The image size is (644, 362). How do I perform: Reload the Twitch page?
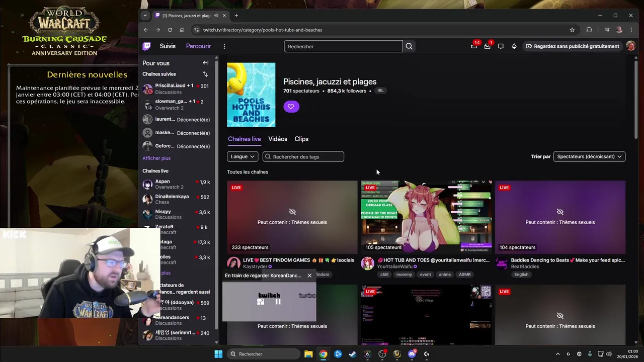[170, 30]
